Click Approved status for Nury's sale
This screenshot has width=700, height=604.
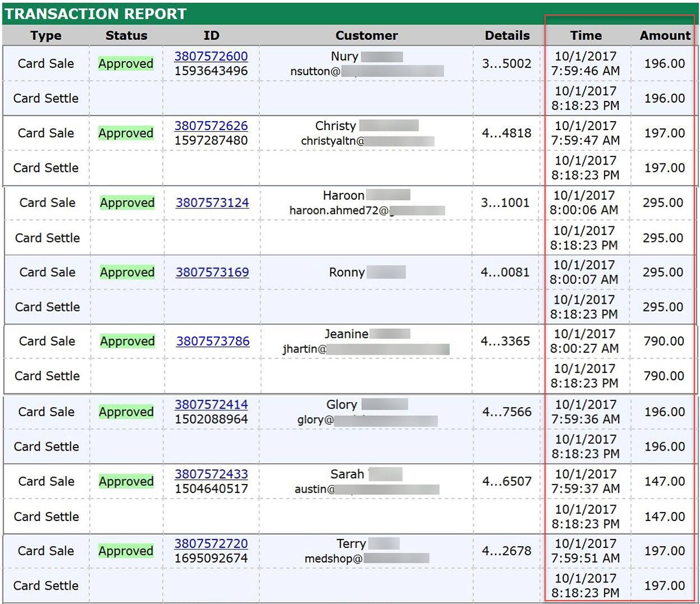point(126,64)
